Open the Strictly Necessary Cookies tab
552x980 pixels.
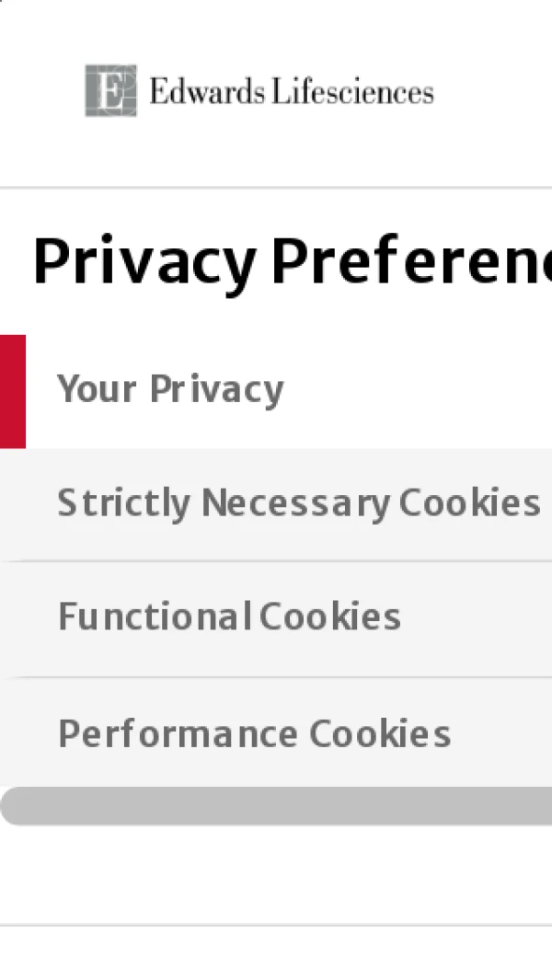coord(298,503)
